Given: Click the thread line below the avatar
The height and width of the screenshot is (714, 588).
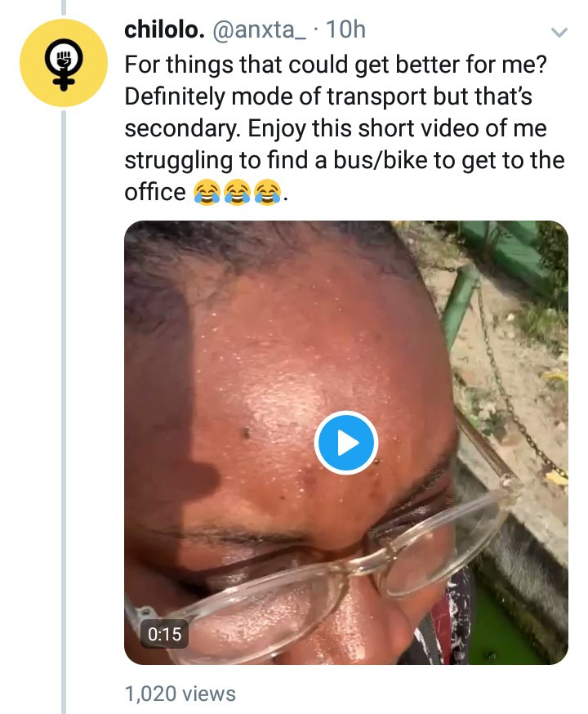Looking at the screenshot, I should pos(63,408).
